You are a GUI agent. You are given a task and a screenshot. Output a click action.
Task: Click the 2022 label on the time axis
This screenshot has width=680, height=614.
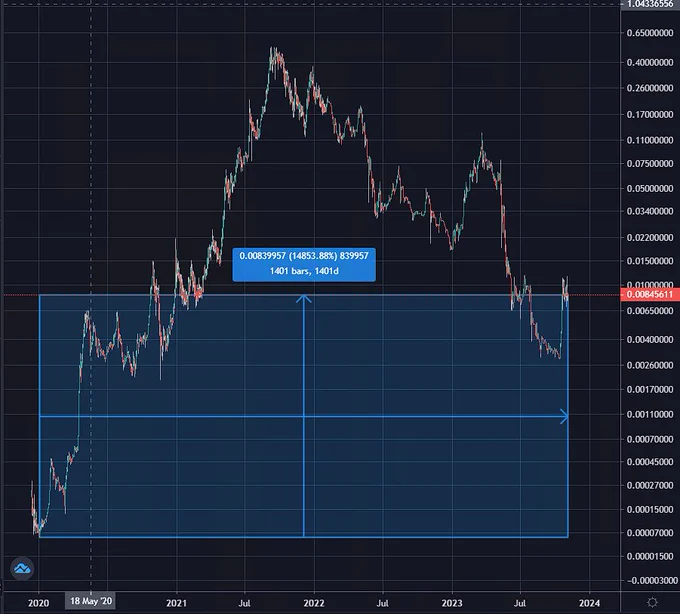(x=314, y=603)
